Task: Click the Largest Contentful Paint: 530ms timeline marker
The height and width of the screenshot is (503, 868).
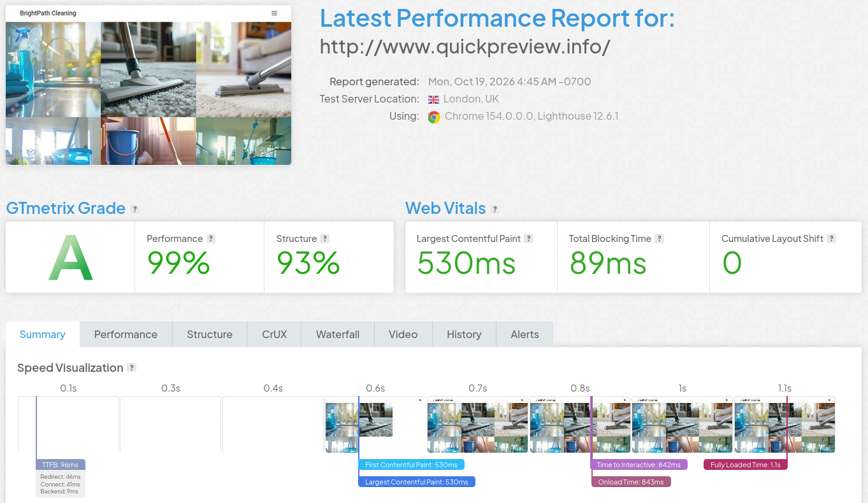Action: coord(417,482)
